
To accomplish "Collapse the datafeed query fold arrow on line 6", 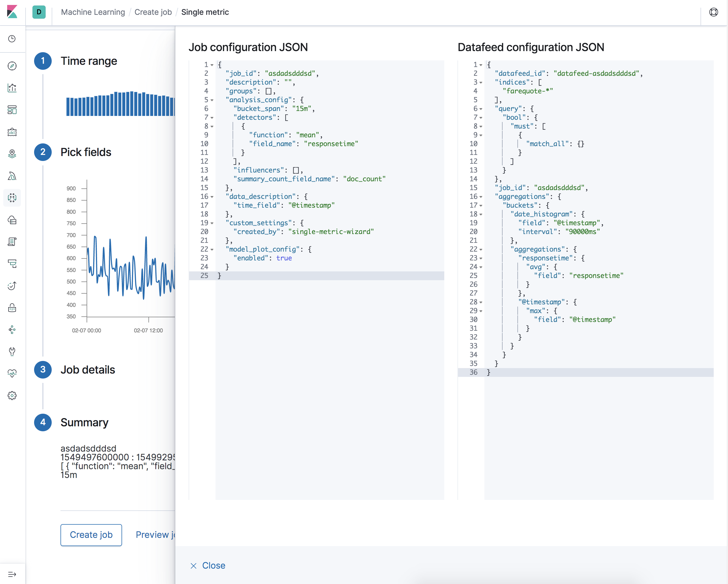I will (x=481, y=109).
